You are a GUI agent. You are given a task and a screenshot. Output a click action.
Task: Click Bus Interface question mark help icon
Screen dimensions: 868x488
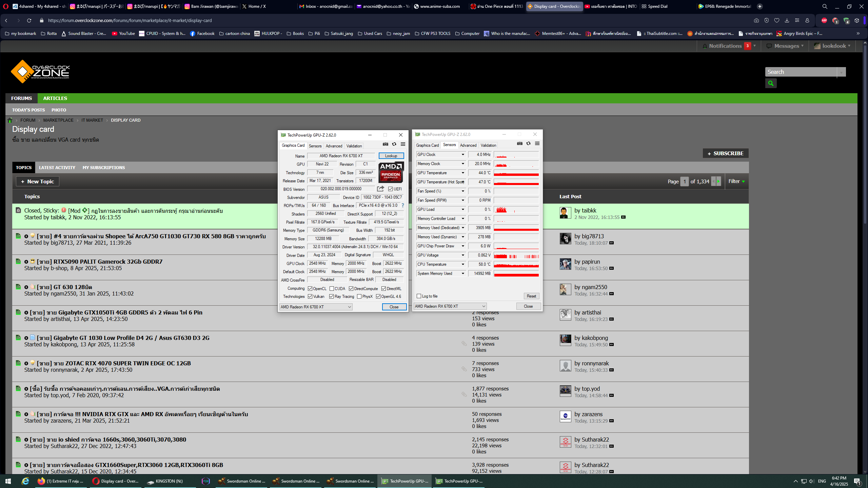point(403,205)
